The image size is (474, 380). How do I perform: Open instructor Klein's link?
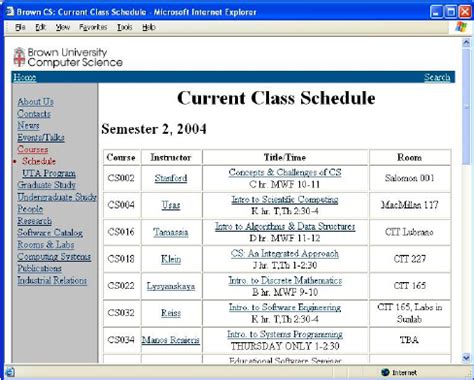click(x=171, y=259)
